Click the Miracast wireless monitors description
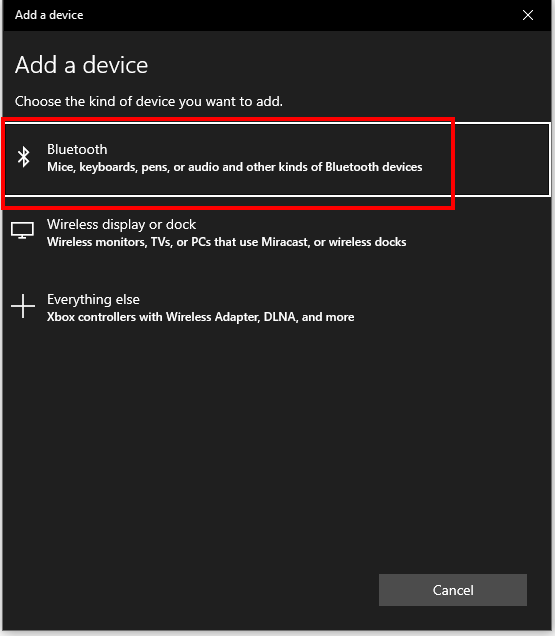This screenshot has height=636, width=555. pyautogui.click(x=226, y=242)
